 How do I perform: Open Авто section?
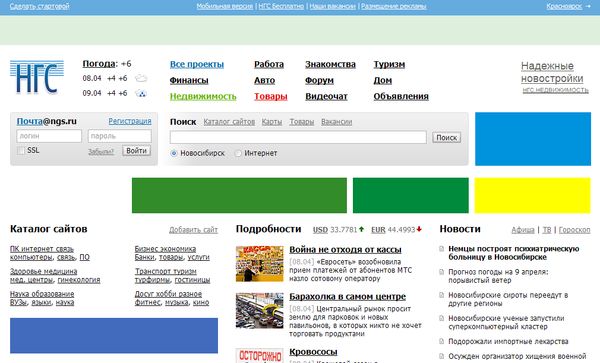point(264,80)
